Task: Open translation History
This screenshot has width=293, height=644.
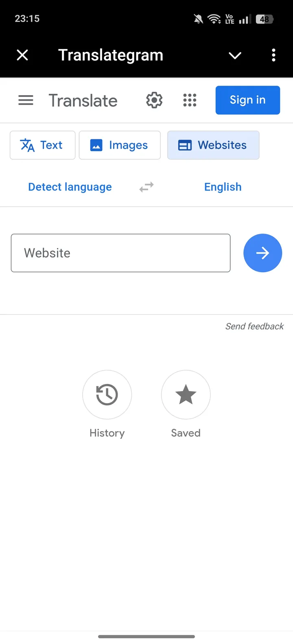Action: pos(107,395)
